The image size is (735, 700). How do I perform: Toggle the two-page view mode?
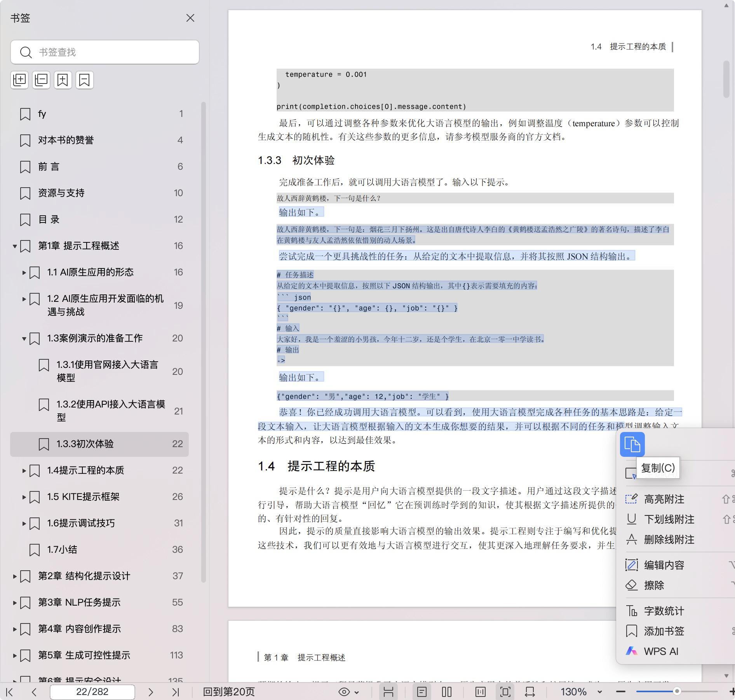pyautogui.click(x=447, y=692)
